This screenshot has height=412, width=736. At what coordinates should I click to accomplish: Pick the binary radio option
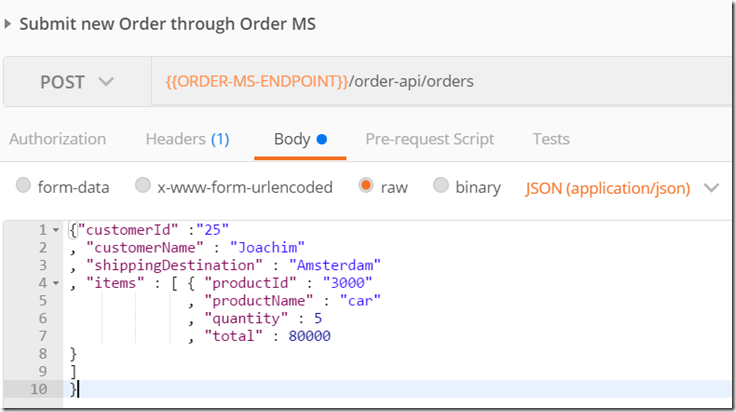coord(441,186)
